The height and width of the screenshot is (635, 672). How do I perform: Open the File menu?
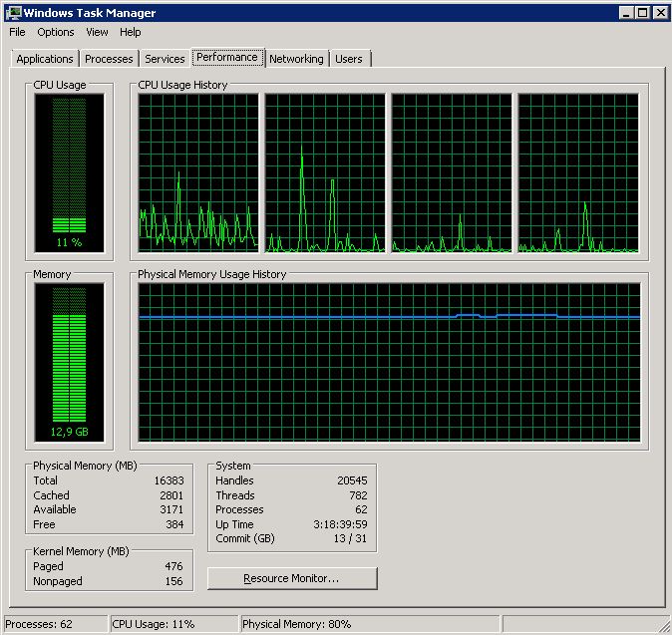coord(17,32)
